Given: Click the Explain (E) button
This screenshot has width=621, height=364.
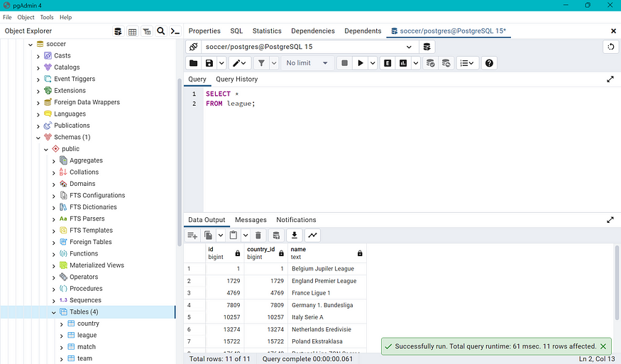Looking at the screenshot, I should click(388, 63).
